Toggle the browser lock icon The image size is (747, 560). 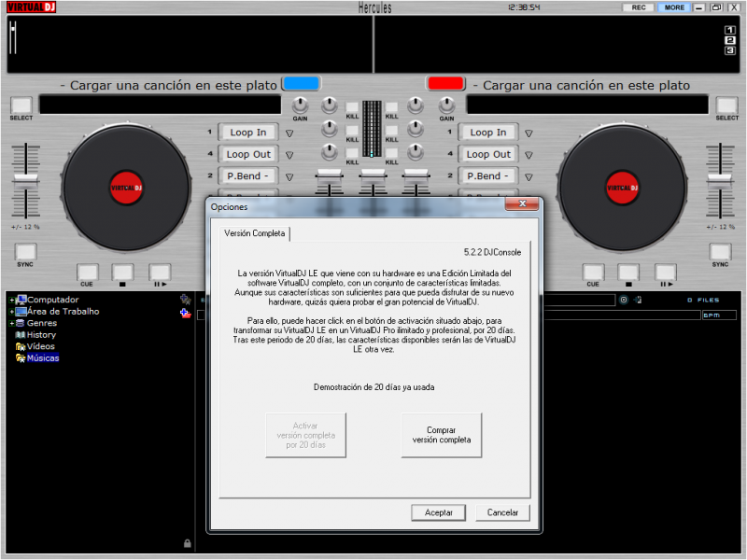188,543
